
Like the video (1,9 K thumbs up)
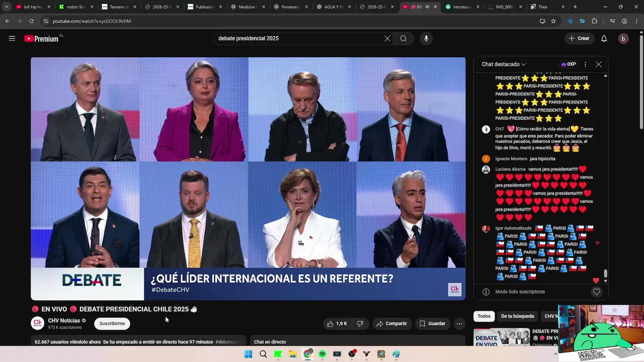(x=337, y=324)
